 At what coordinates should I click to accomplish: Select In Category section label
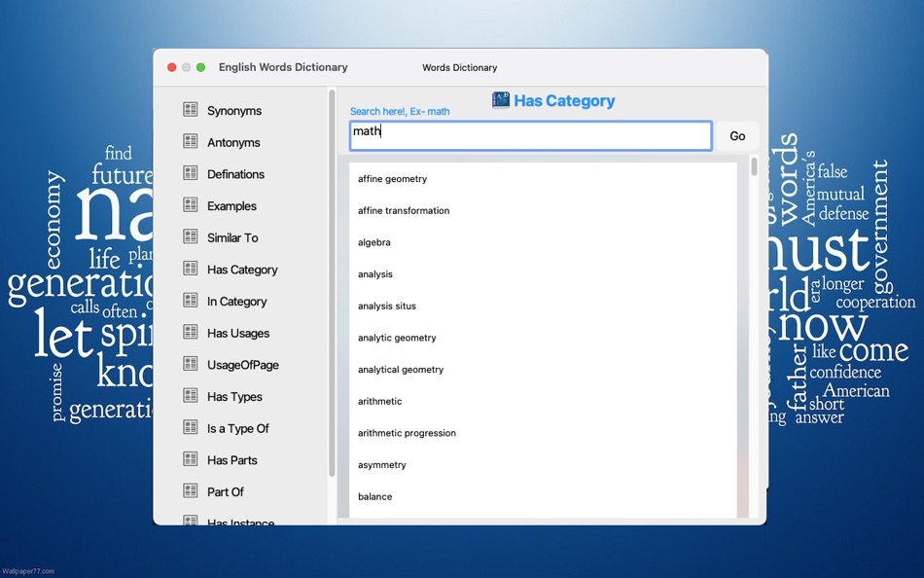237,302
